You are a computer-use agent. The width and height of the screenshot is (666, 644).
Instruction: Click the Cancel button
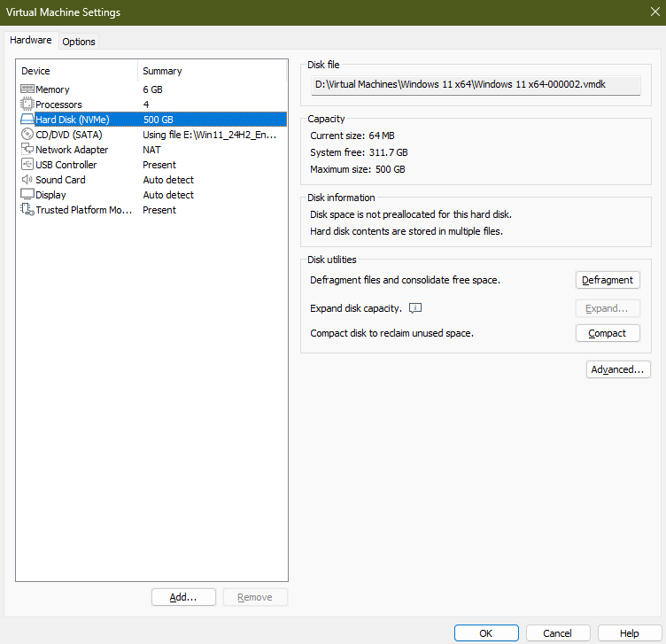[558, 633]
